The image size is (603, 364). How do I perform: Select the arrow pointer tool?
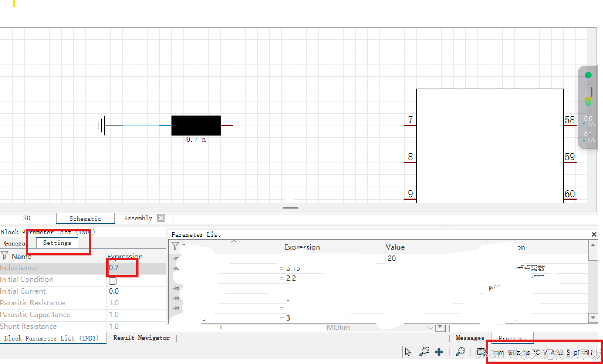pyautogui.click(x=408, y=352)
